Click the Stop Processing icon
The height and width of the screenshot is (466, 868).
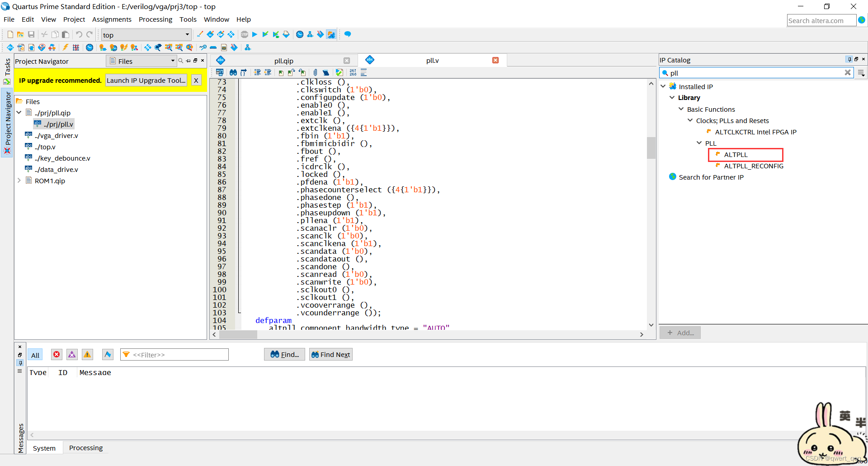[x=245, y=34]
